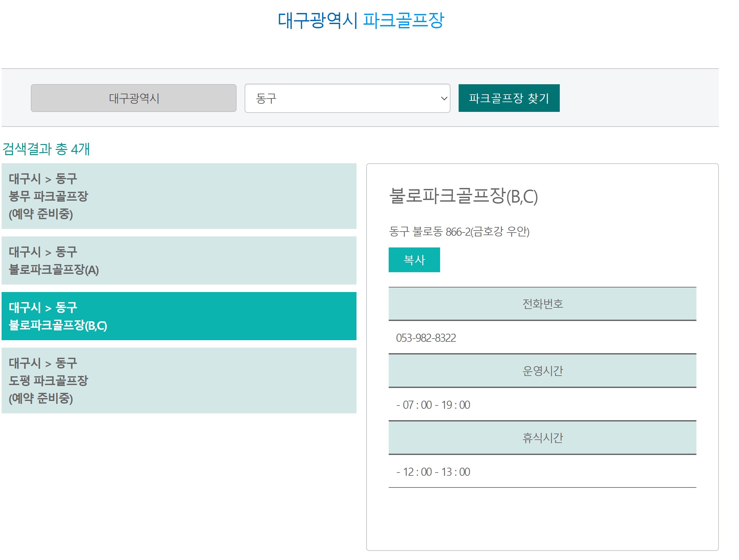Image resolution: width=739 pixels, height=560 pixels.
Task: Click the 운영시간 header row
Action: point(542,371)
